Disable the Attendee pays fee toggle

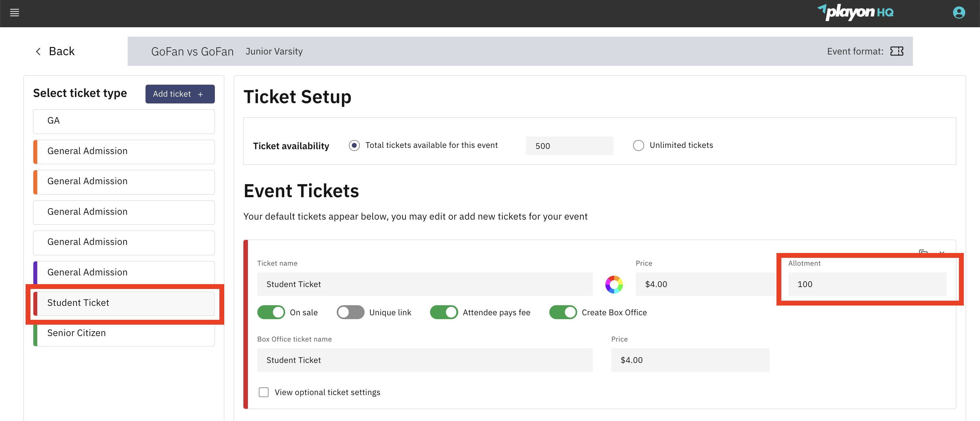click(444, 312)
